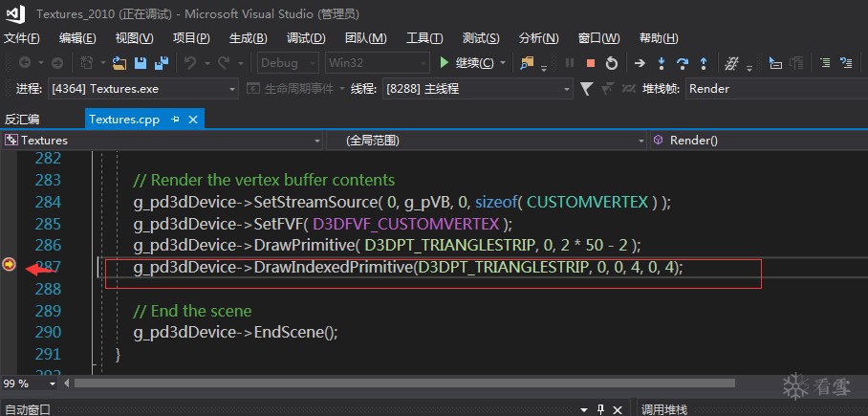868x416 pixels.
Task: Click the SetFVF code on line 285
Action: point(323,225)
